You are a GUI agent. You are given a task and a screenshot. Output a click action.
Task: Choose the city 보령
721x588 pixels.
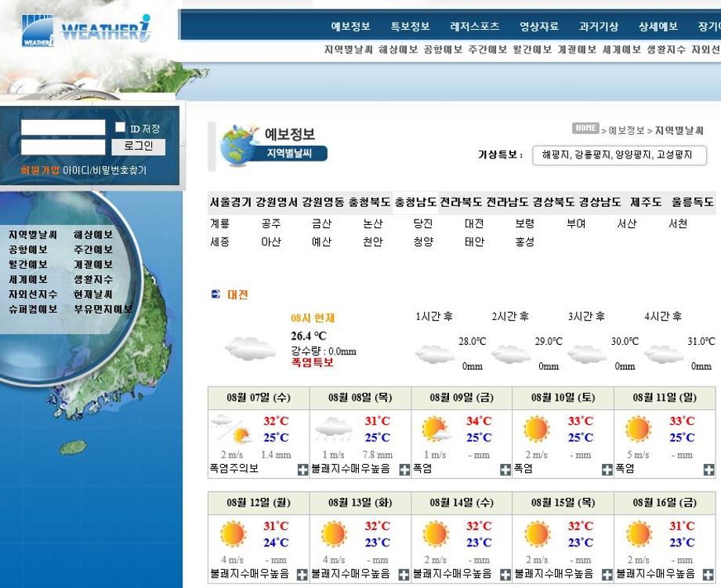coord(524,223)
